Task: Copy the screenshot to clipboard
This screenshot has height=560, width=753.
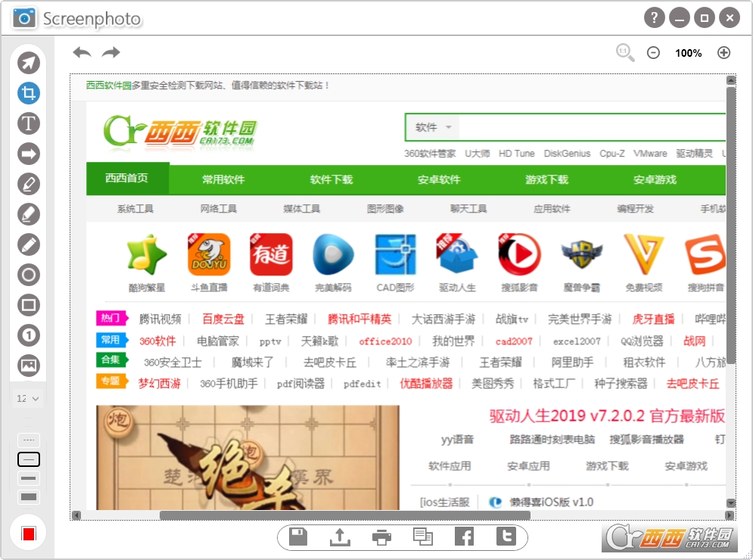Action: pyautogui.click(x=422, y=537)
